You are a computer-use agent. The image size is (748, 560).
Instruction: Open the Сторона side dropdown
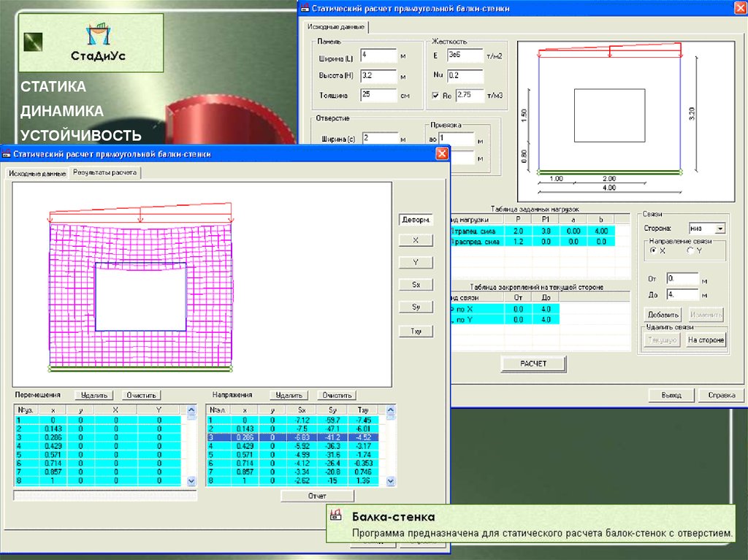[720, 229]
